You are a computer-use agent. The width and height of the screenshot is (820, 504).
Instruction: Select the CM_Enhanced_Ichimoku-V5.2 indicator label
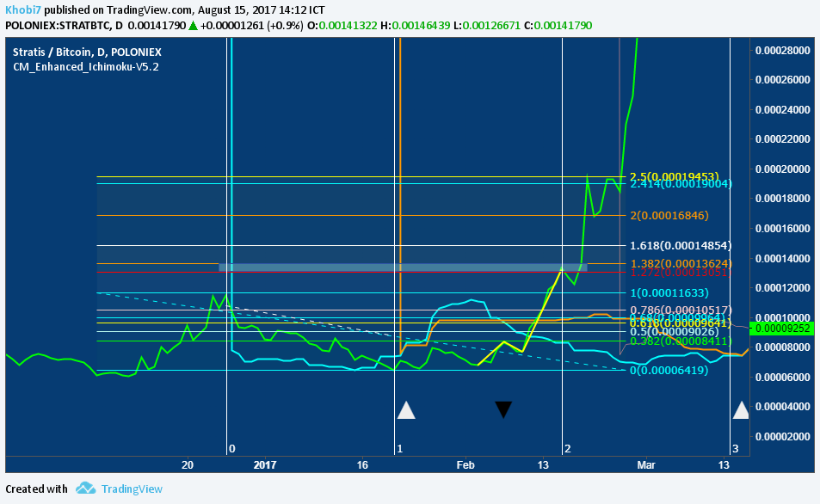(x=86, y=67)
